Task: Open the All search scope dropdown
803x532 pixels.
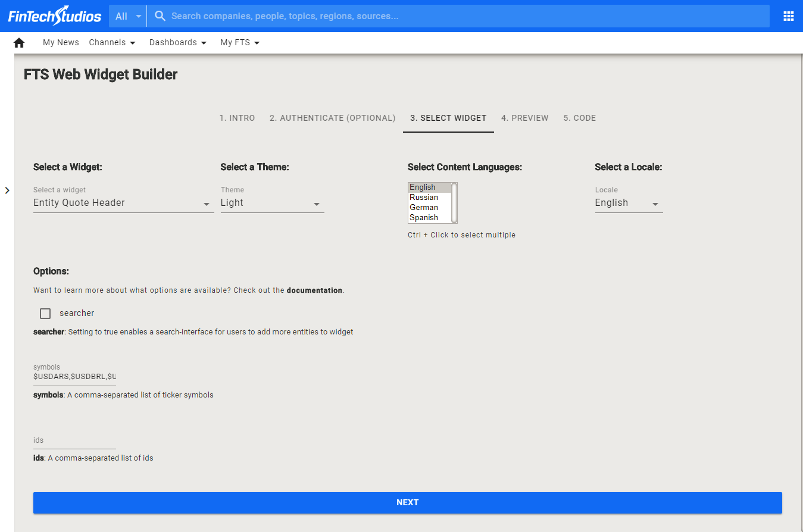Action: [x=128, y=16]
